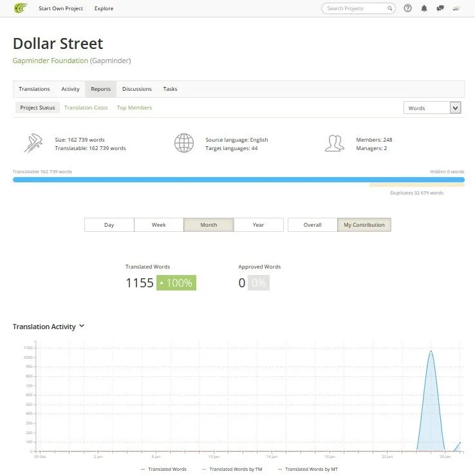
Task: Switch to My Contribution view
Action: (364, 225)
